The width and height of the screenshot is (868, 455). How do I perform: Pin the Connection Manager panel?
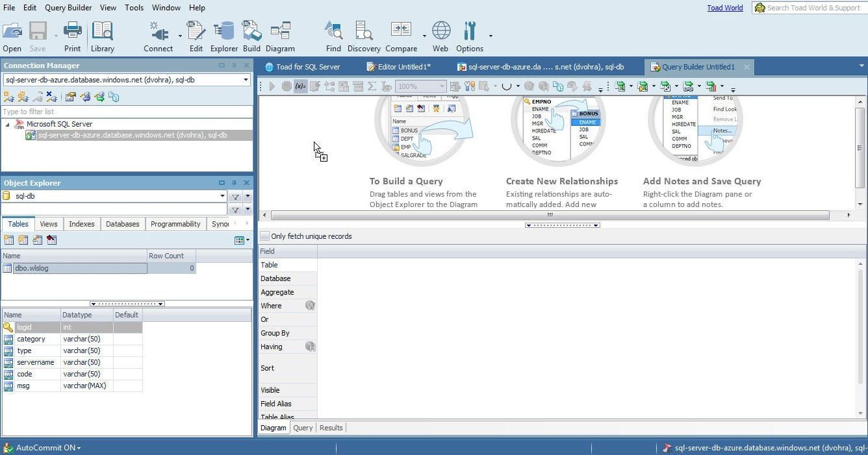point(235,66)
